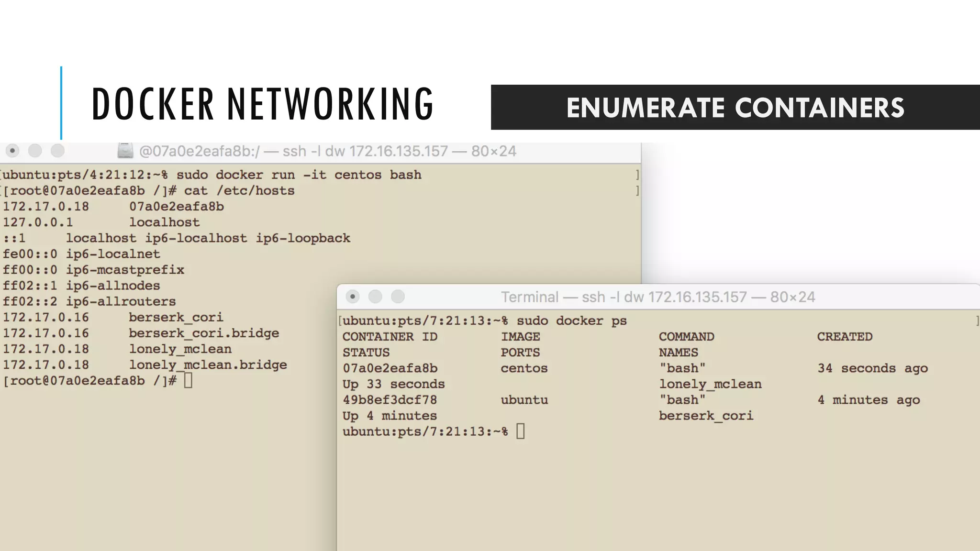
Task: Click the cursor at the 'ubuntu:pts/7:21:13:~%' prompt
Action: (521, 431)
